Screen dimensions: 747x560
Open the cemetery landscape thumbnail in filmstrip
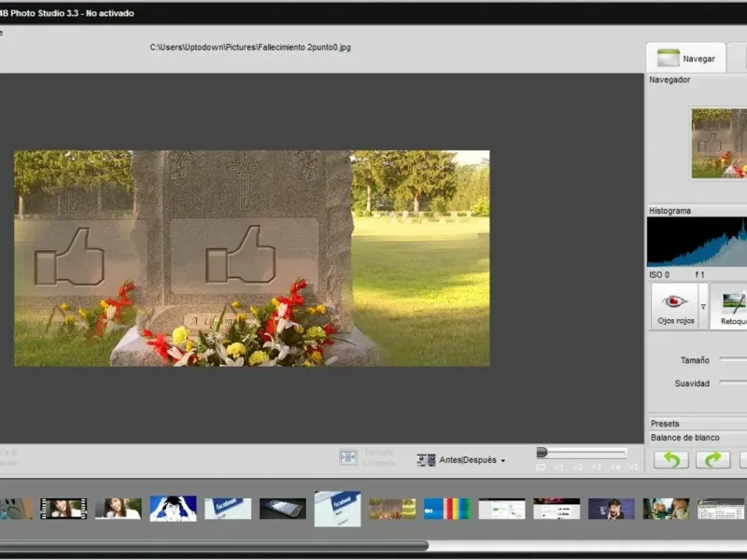point(392,508)
